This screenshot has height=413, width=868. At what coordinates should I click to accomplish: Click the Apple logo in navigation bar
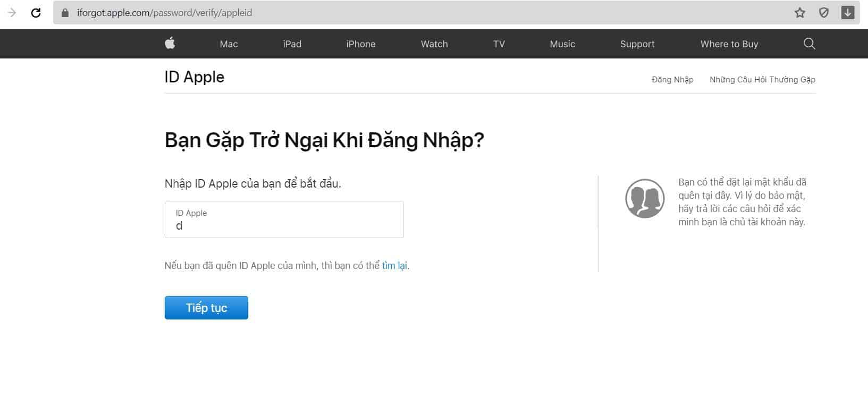(170, 43)
